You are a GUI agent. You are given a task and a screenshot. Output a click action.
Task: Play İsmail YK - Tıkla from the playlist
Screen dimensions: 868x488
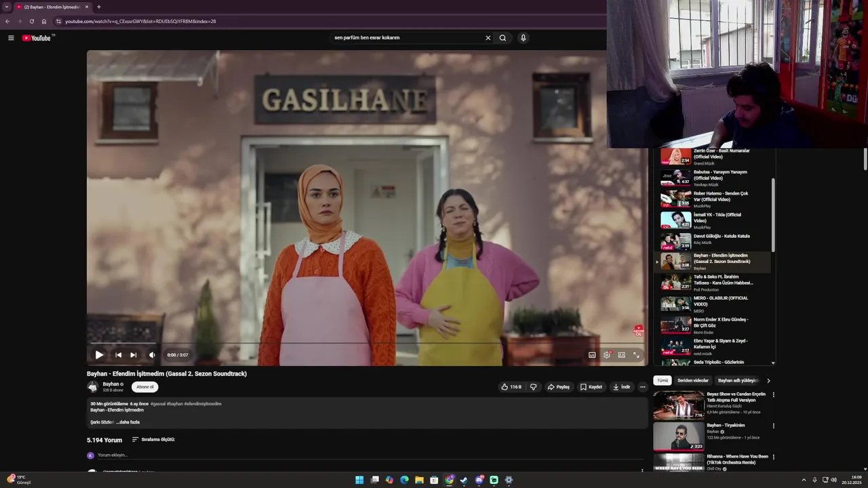point(712,220)
